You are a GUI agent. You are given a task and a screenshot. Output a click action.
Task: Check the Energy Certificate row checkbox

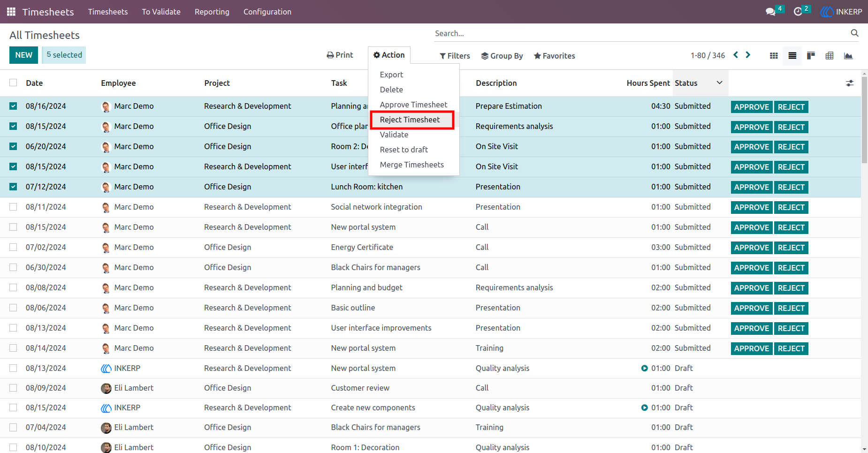(x=13, y=247)
